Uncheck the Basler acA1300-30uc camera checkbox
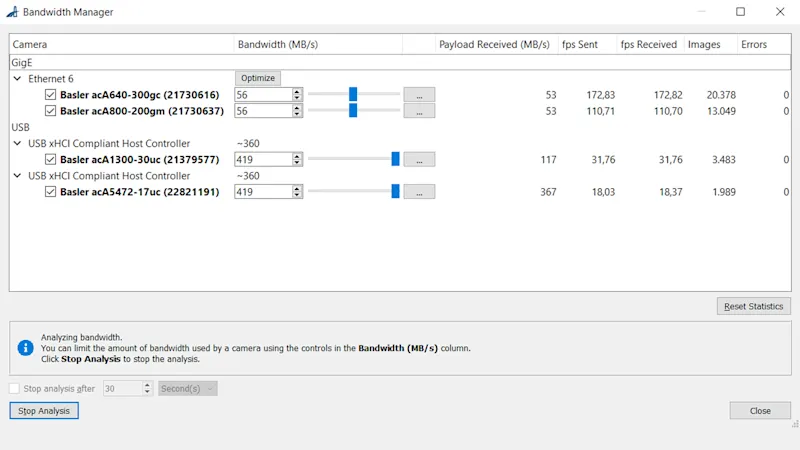Image resolution: width=800 pixels, height=450 pixels. 50,159
